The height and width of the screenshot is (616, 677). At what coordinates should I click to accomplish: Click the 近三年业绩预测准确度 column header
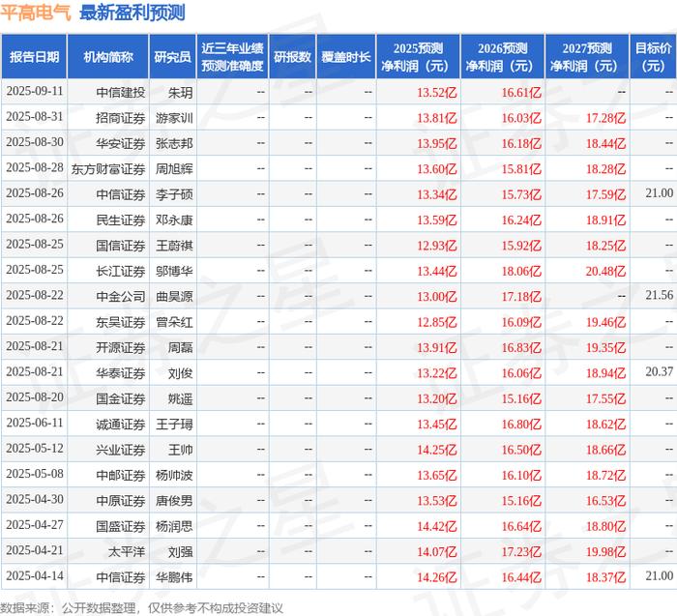click(232, 56)
